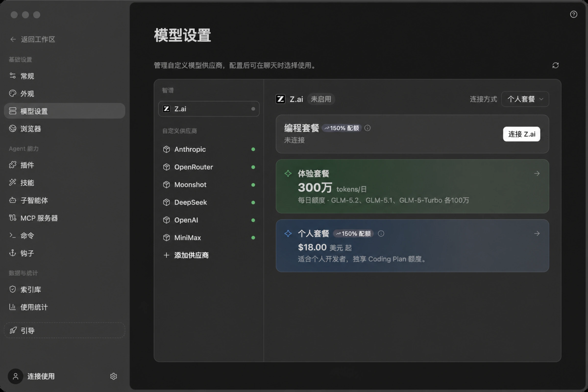The height and width of the screenshot is (392, 588).
Task: Click the Anthropic cube icon
Action: [x=167, y=149]
